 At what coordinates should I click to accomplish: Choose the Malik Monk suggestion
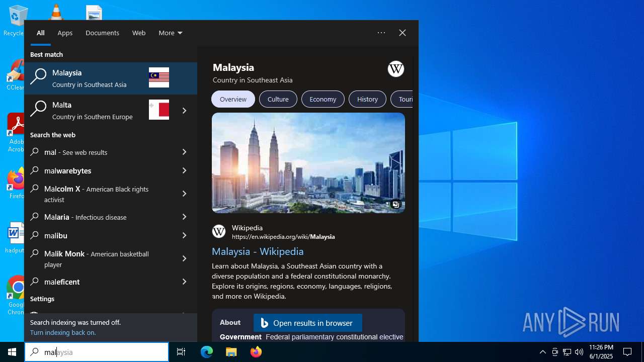point(99,258)
